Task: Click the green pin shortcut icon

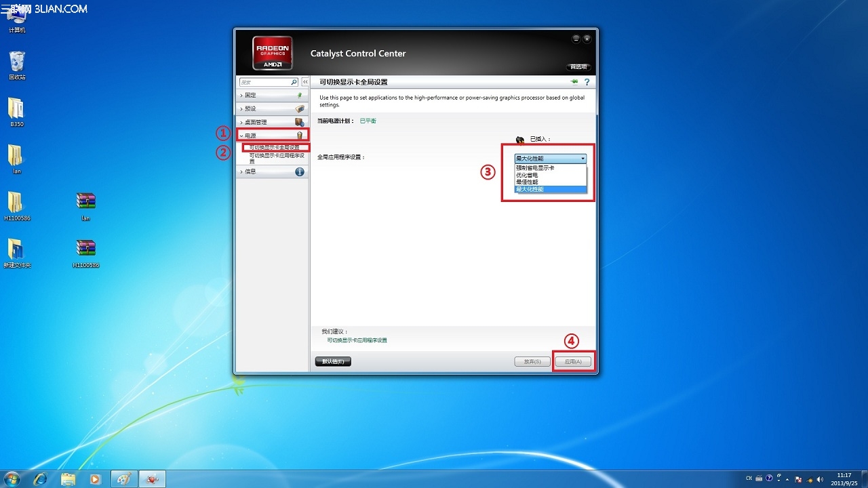Action: 574,81
